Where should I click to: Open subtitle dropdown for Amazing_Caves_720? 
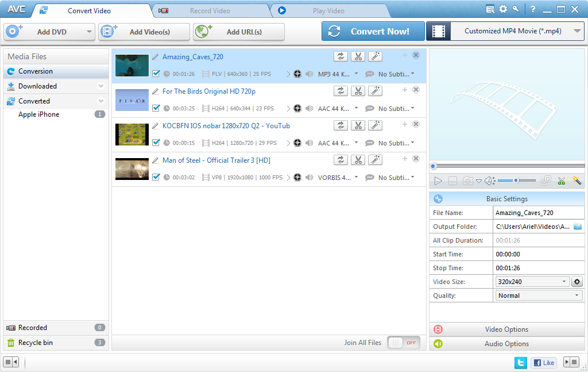click(x=412, y=74)
